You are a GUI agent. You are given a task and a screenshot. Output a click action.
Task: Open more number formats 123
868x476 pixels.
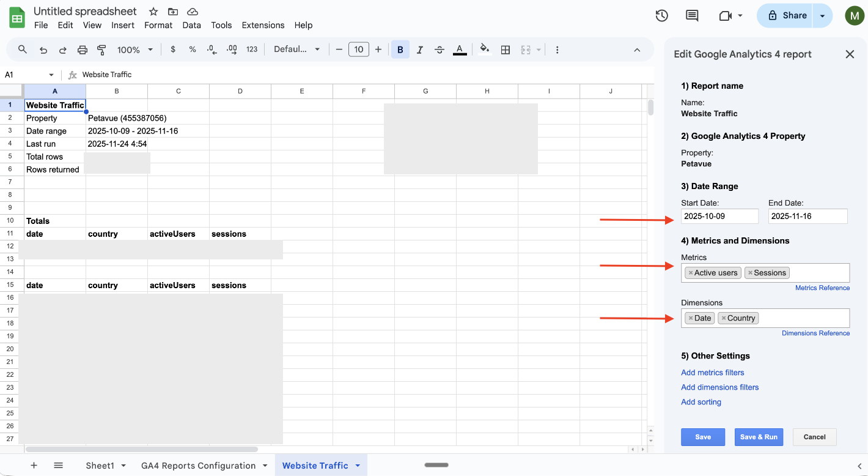[x=252, y=50]
